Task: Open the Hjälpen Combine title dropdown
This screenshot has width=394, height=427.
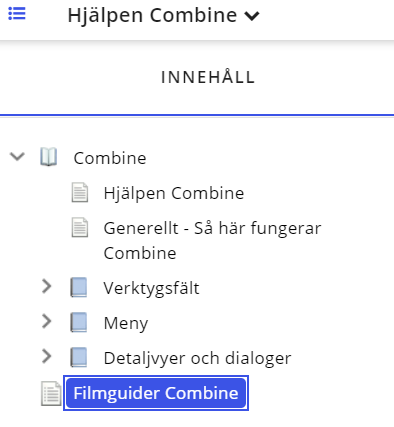Action: tap(163, 15)
